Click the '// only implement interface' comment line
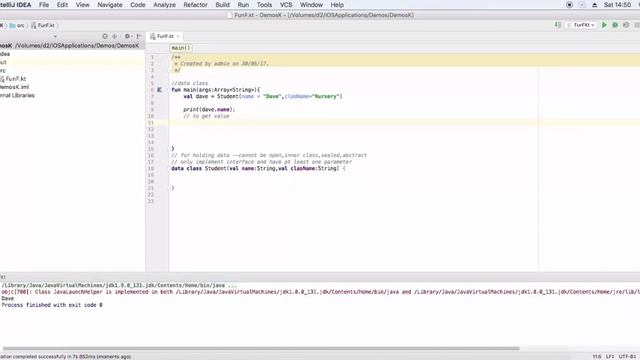 (x=261, y=162)
